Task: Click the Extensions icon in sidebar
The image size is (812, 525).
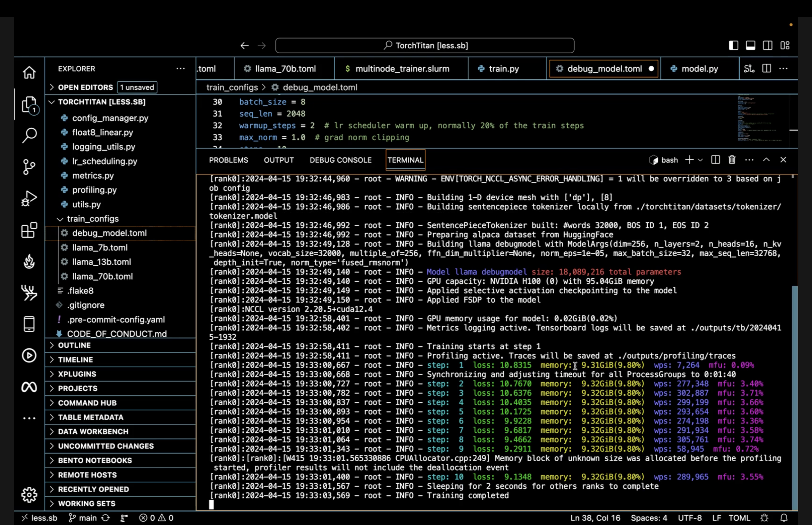Action: tap(29, 230)
